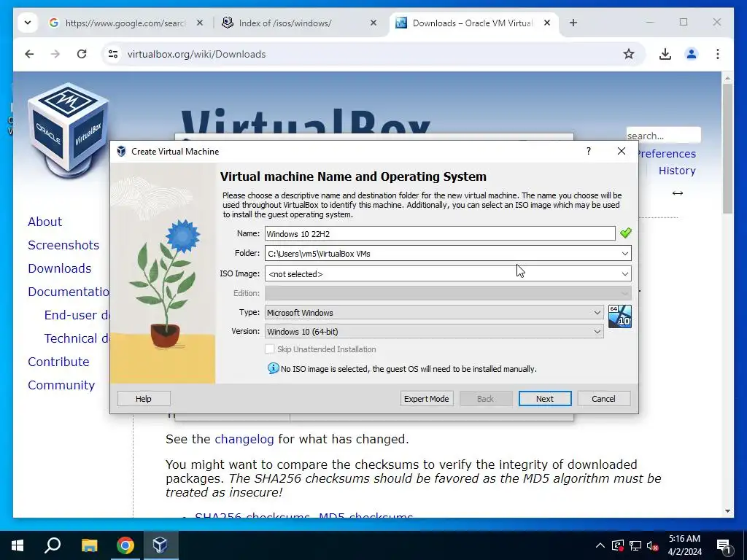This screenshot has width=747, height=560.
Task: Expand the Folder dropdown
Action: point(625,253)
